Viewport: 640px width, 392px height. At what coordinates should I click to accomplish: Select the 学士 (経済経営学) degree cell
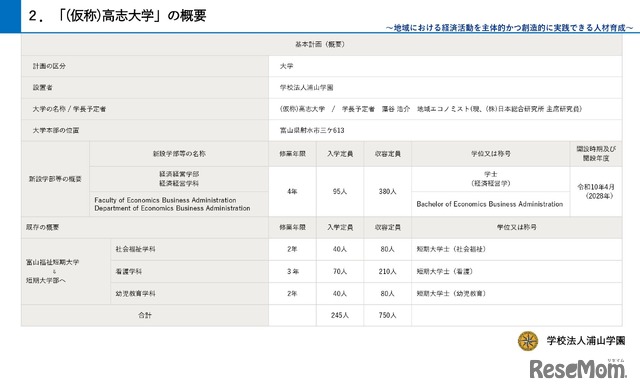tap(491, 179)
